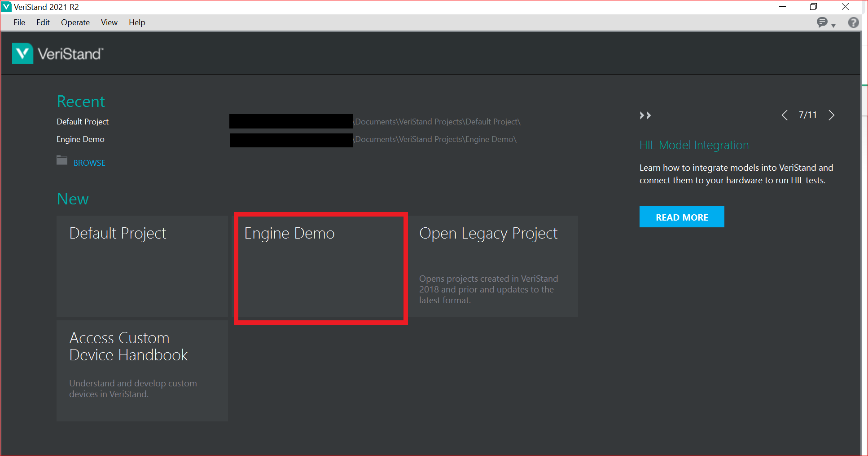This screenshot has width=868, height=456.
Task: Click the BROWSE link
Action: coord(89,163)
